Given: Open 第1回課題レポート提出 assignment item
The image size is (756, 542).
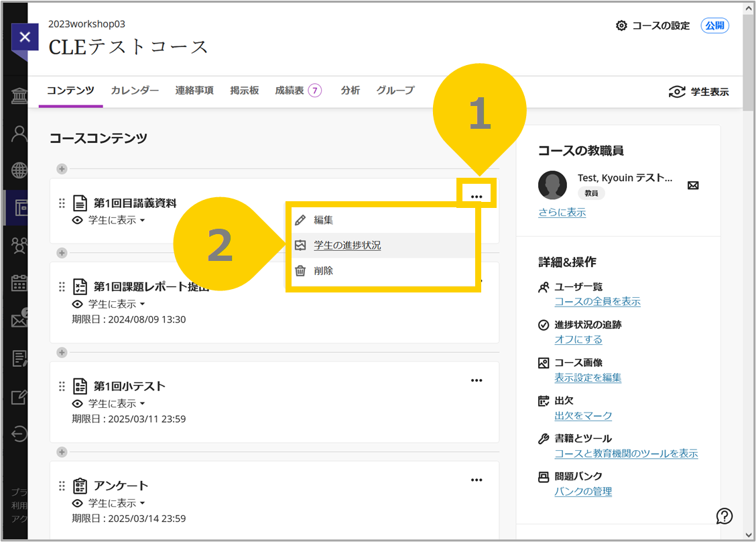Looking at the screenshot, I should point(151,286).
